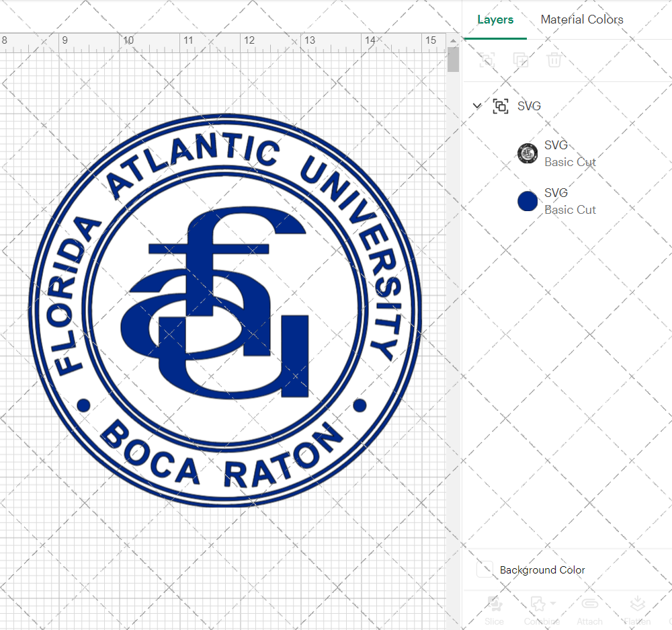Click the vertical canvas scrollbar thumb

point(453,60)
